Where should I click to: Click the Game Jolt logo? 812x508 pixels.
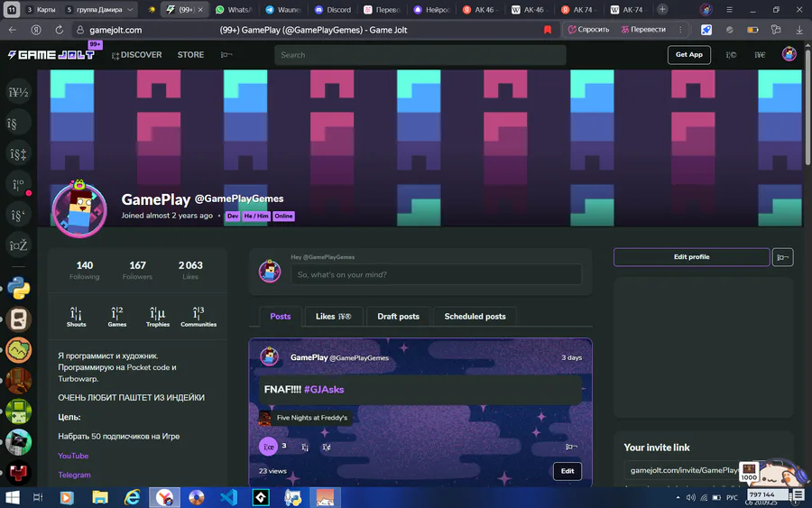[51, 54]
